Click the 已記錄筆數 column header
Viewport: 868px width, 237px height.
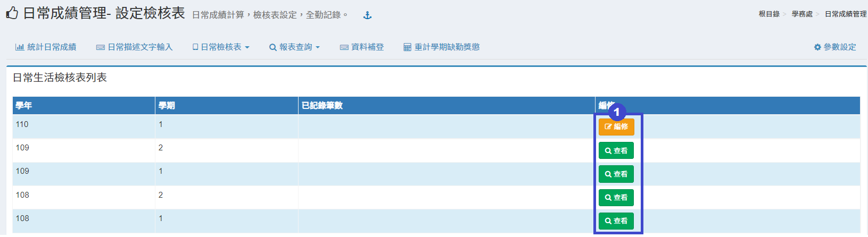[x=322, y=106]
